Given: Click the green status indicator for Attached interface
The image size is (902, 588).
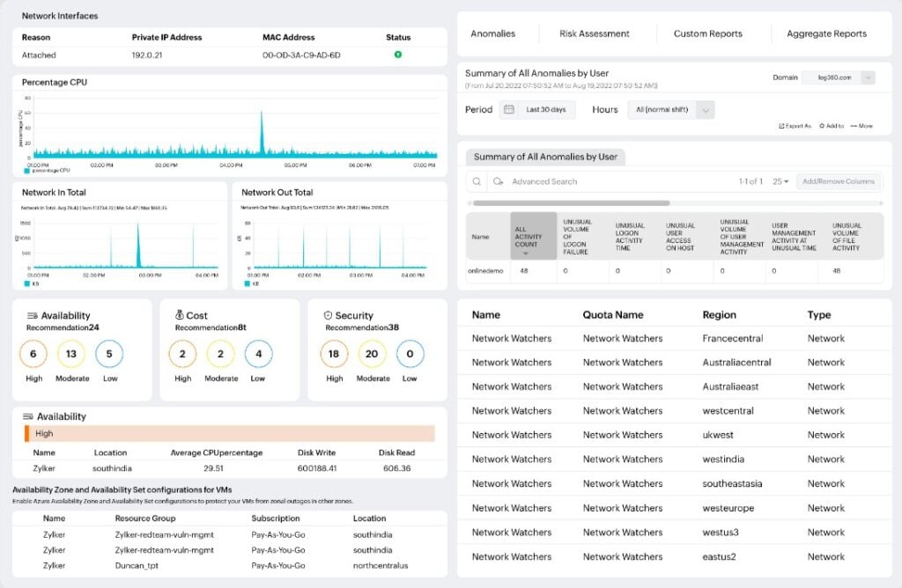Looking at the screenshot, I should point(397,55).
